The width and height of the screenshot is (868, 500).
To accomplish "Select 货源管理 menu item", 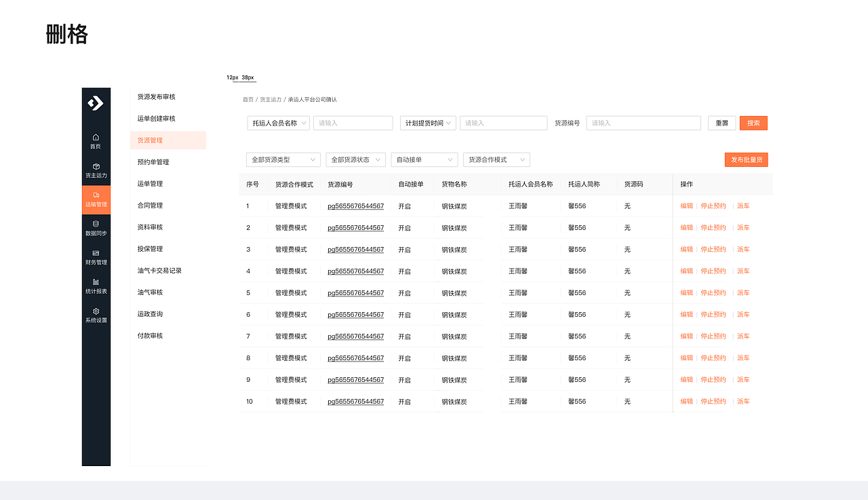I will click(168, 140).
